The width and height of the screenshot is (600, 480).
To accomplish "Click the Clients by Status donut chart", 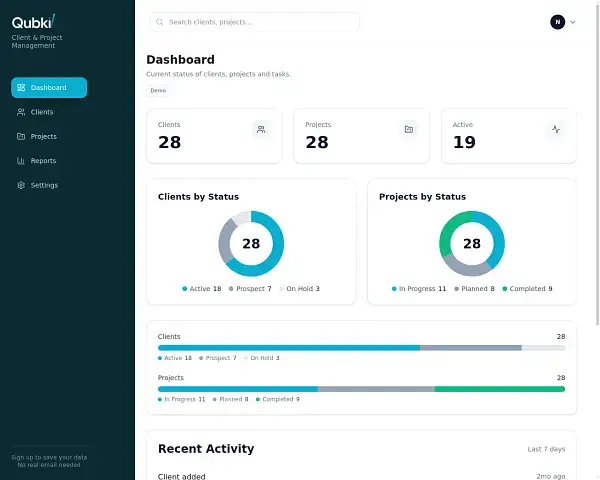I will click(251, 243).
